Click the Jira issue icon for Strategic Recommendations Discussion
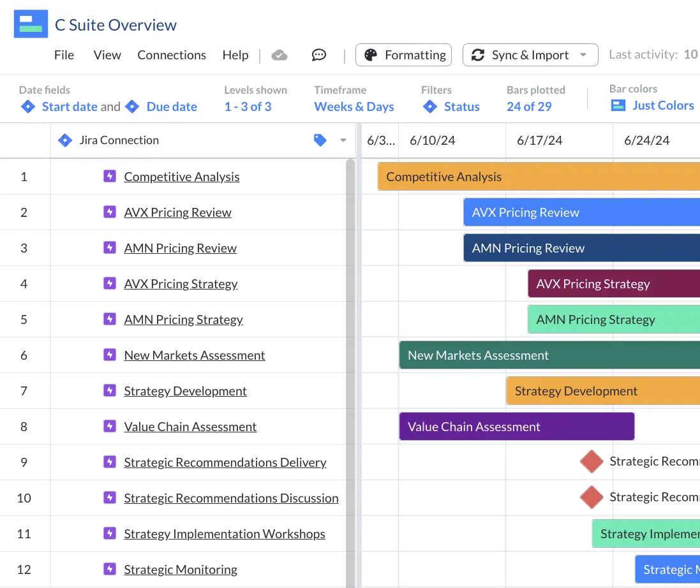700x588 pixels. 110,497
